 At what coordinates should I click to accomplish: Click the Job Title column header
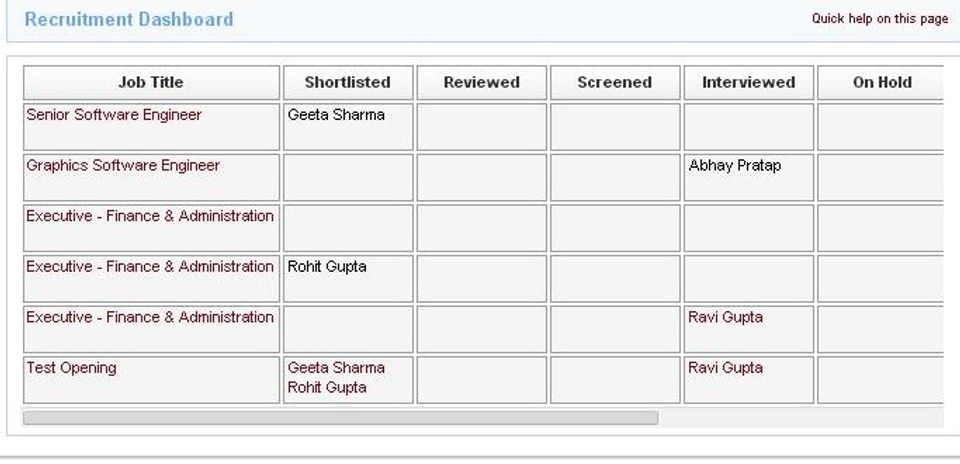(151, 83)
